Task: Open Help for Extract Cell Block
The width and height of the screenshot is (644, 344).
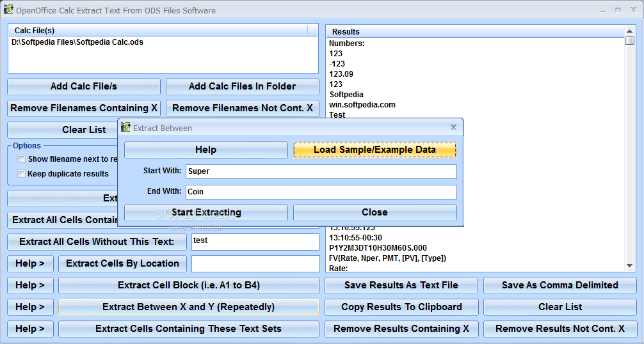Action: 30,285
